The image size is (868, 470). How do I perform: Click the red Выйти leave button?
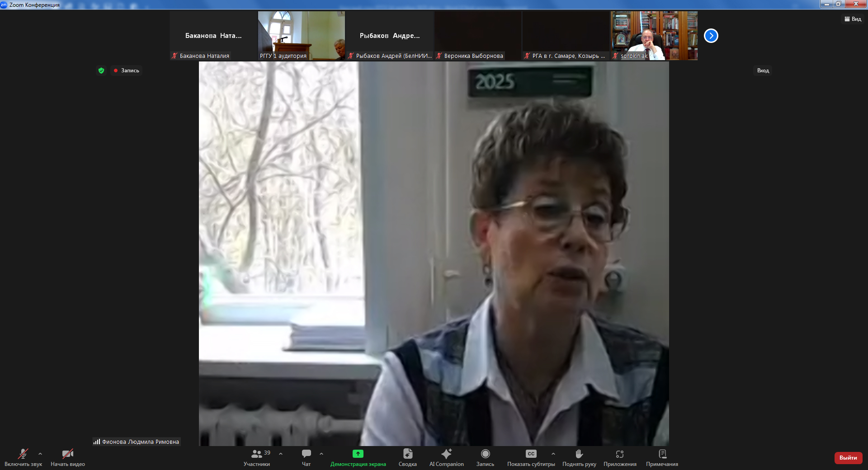click(848, 458)
